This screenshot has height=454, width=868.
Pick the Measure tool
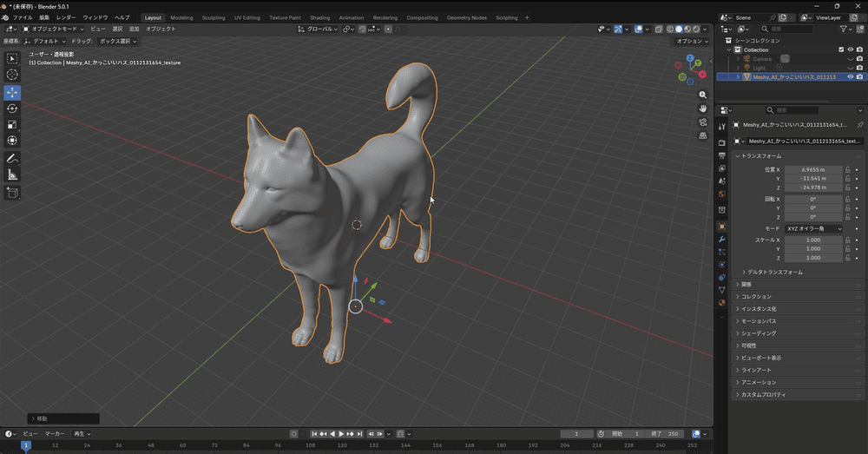pos(12,175)
